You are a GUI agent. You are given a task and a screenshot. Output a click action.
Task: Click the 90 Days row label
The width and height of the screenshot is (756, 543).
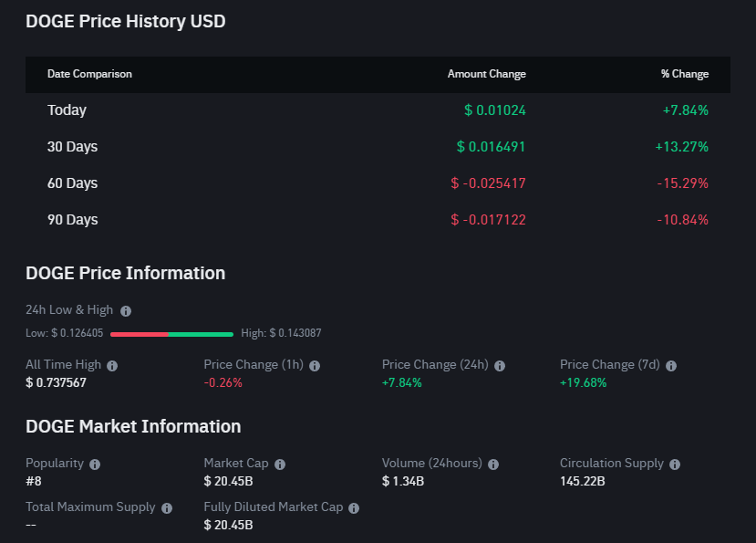[x=73, y=220]
